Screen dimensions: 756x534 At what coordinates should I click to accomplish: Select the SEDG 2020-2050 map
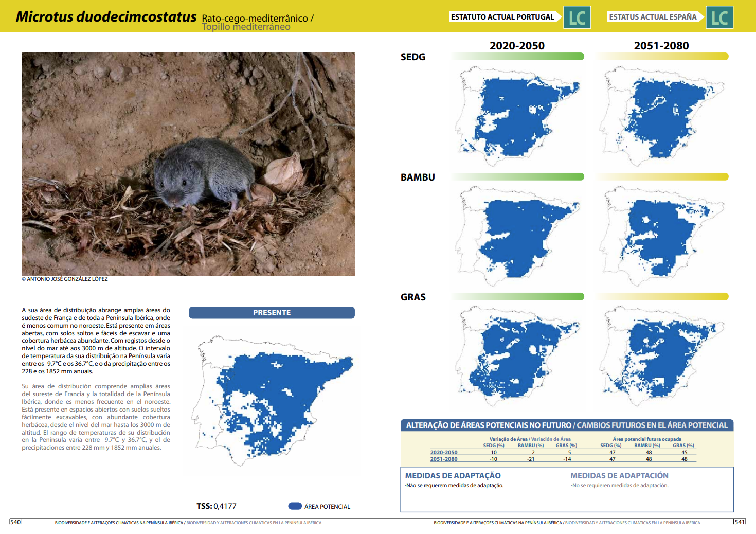(x=517, y=116)
